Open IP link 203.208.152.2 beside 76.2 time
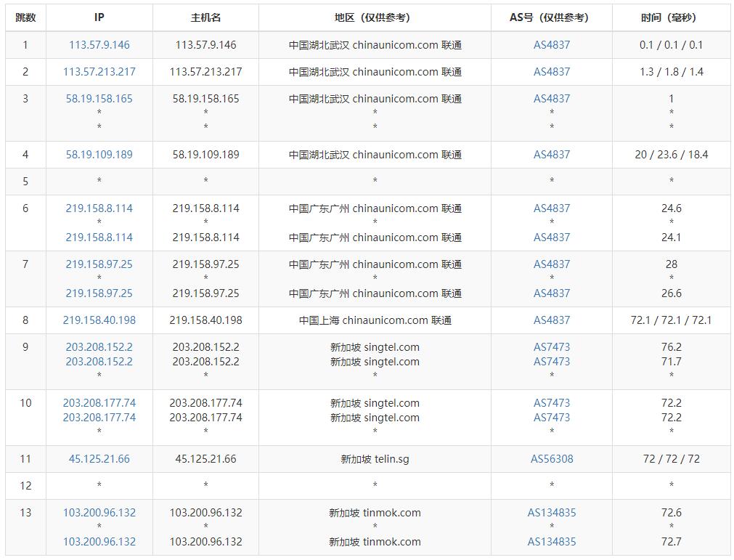Image resolution: width=734 pixels, height=560 pixels. 99,347
